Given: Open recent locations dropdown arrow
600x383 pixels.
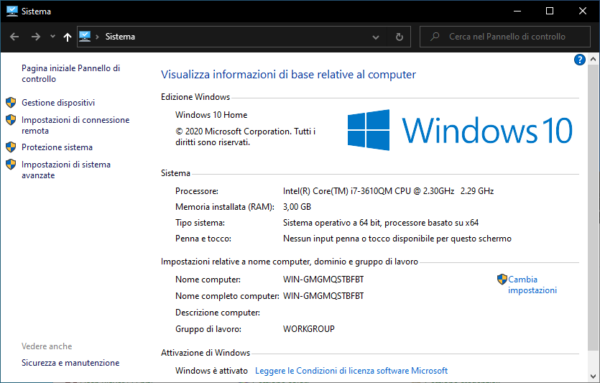Looking at the screenshot, I should click(x=53, y=37).
